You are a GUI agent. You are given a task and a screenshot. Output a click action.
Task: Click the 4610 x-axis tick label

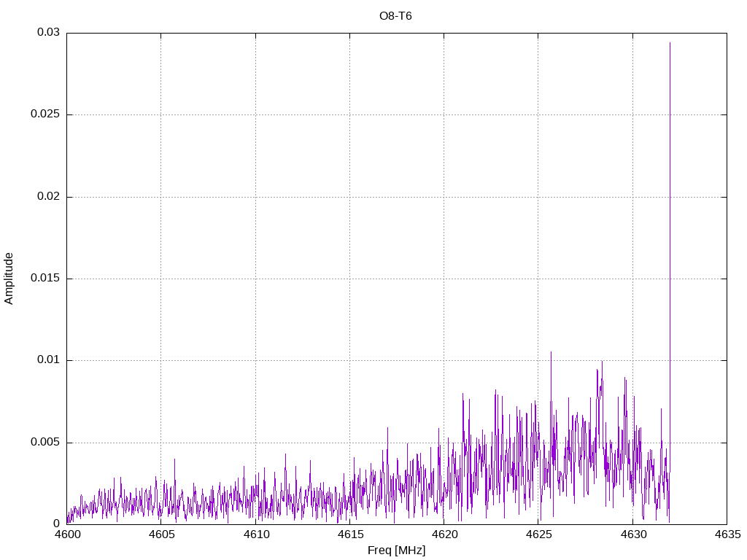pyautogui.click(x=255, y=535)
